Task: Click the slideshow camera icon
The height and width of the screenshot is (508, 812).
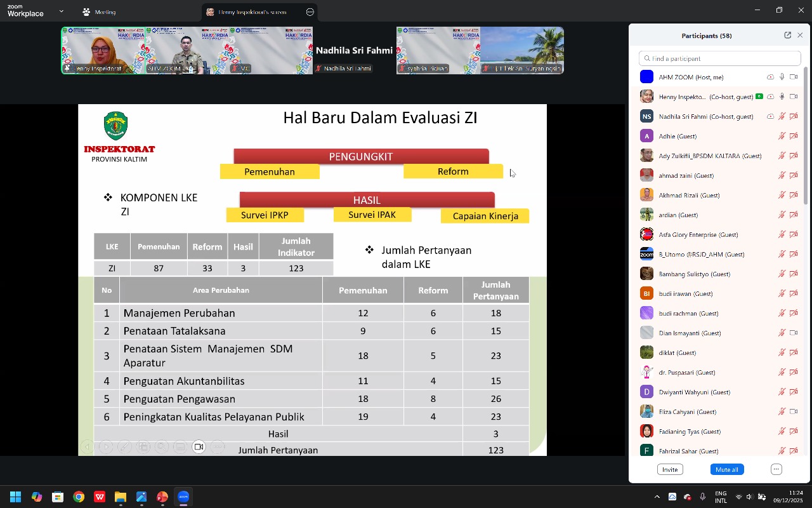Action: tap(199, 447)
